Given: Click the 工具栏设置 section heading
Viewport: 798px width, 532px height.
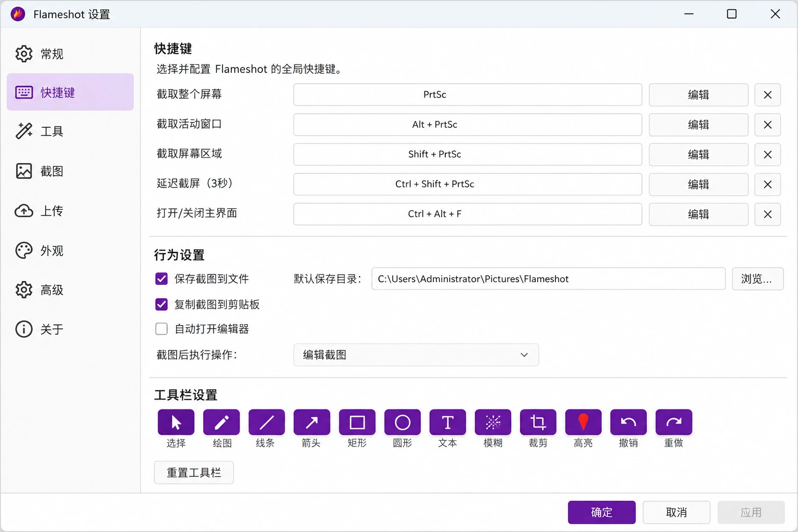Looking at the screenshot, I should pyautogui.click(x=185, y=395).
